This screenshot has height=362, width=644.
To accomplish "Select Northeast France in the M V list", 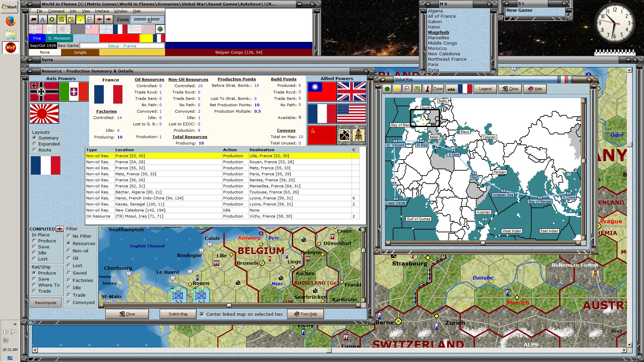I will (447, 59).
